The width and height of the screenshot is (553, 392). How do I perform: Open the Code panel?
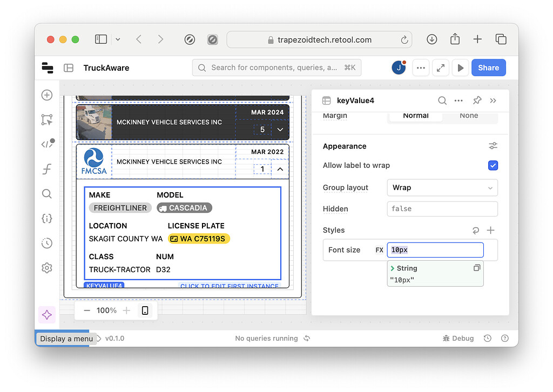click(x=48, y=144)
